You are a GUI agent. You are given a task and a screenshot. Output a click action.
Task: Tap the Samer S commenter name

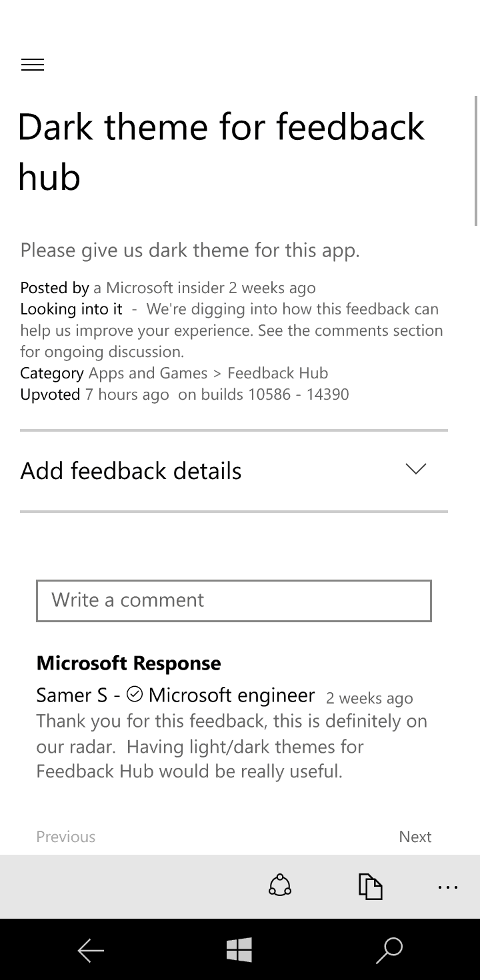(x=71, y=695)
